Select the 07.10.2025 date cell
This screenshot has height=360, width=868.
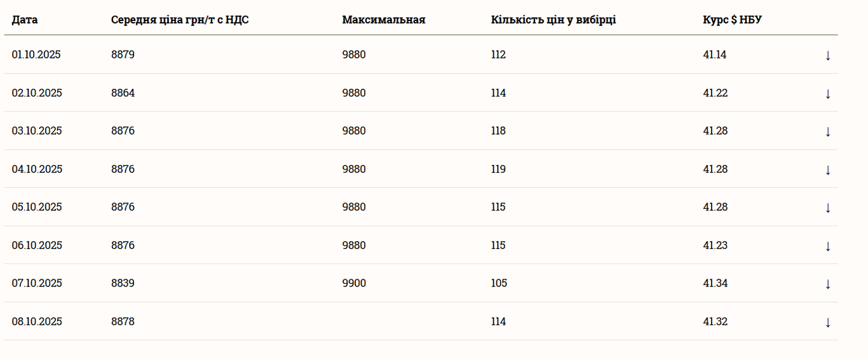[37, 283]
